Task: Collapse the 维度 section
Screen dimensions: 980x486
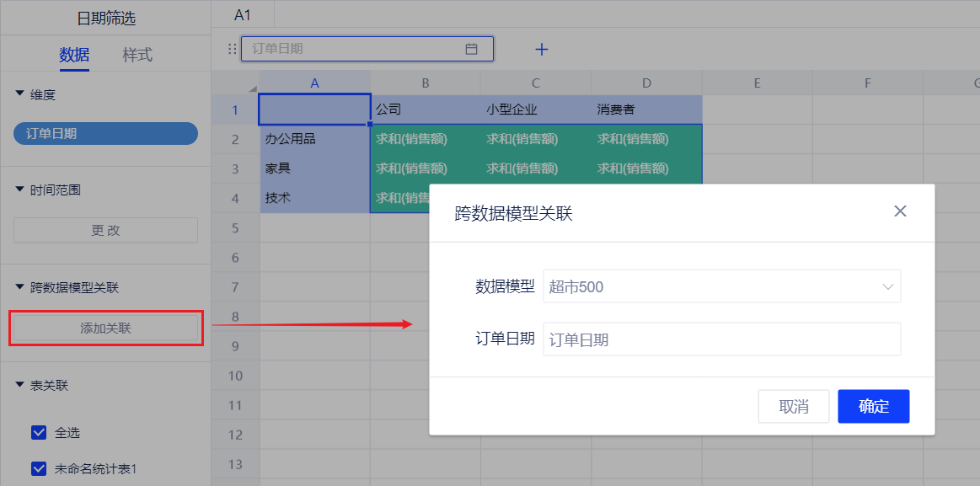Action: (x=19, y=95)
